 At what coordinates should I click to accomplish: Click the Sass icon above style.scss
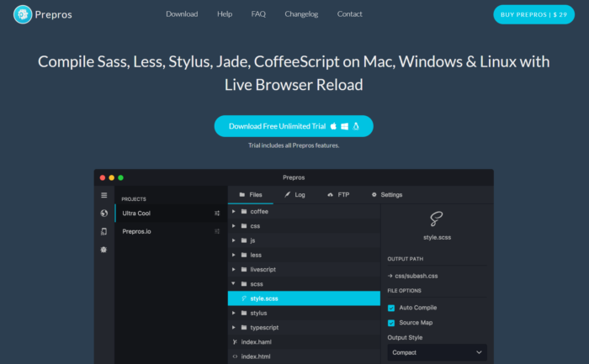436,219
